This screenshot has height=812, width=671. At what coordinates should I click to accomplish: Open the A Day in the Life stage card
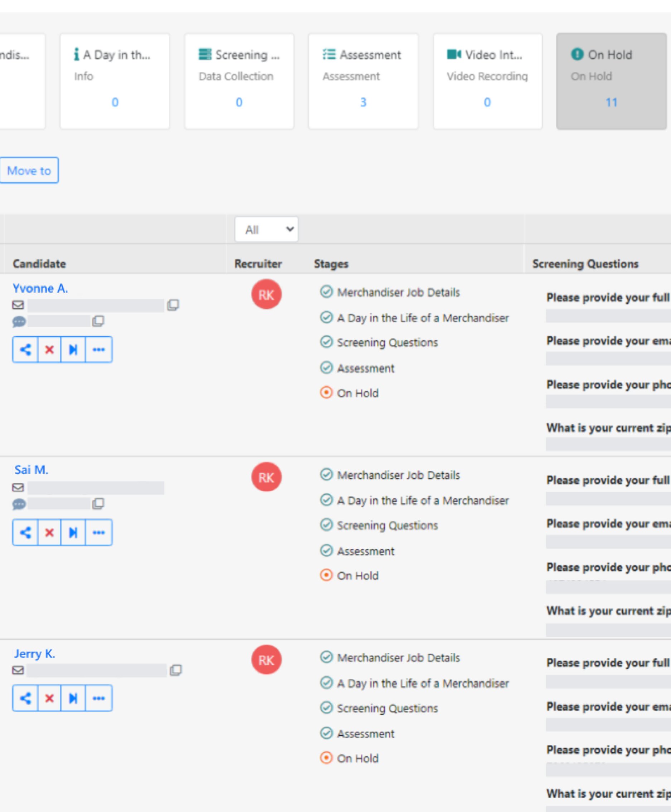[x=115, y=81]
